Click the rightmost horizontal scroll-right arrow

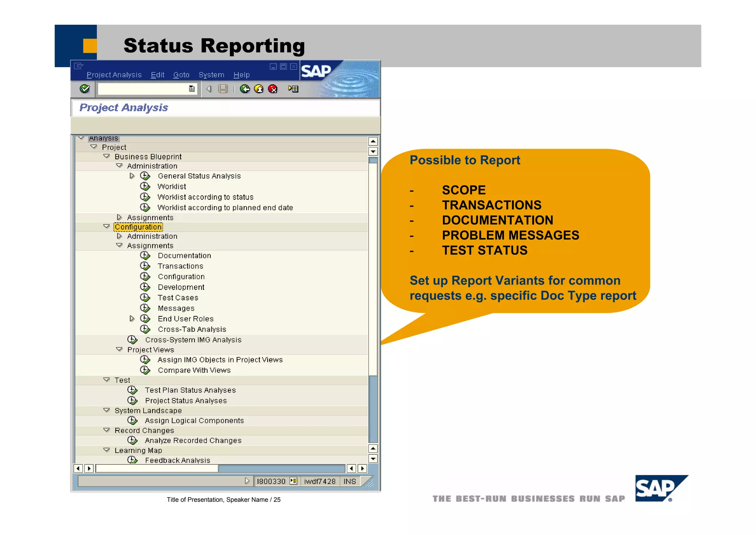(x=363, y=468)
